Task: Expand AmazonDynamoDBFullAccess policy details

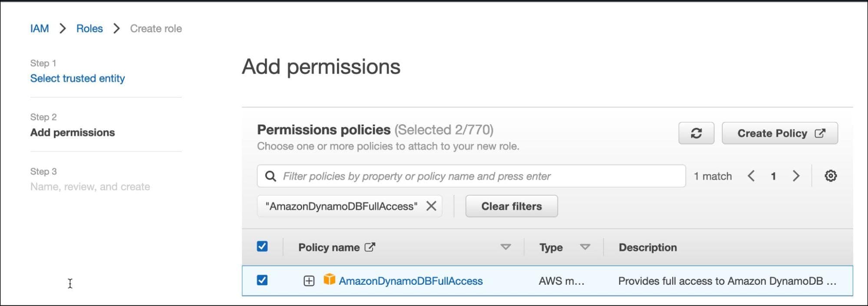Action: tap(309, 280)
